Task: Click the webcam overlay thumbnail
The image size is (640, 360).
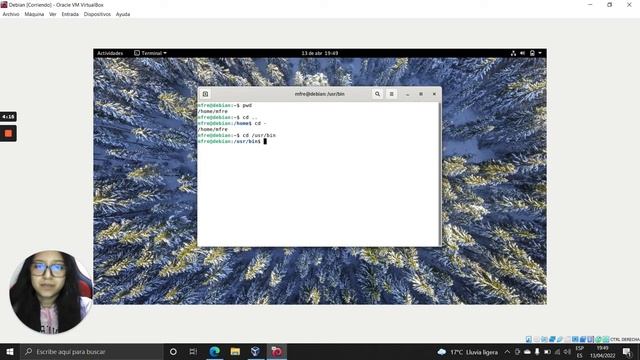Action: (51, 292)
